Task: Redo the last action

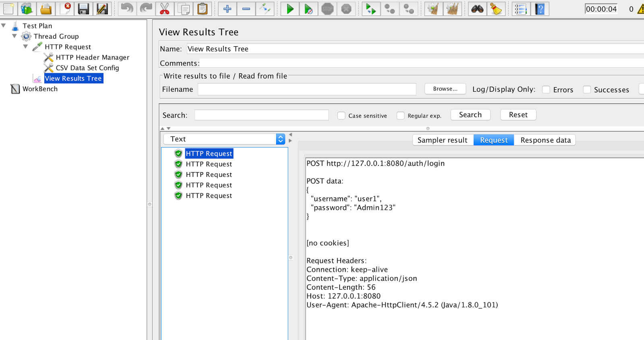Action: 146,8
